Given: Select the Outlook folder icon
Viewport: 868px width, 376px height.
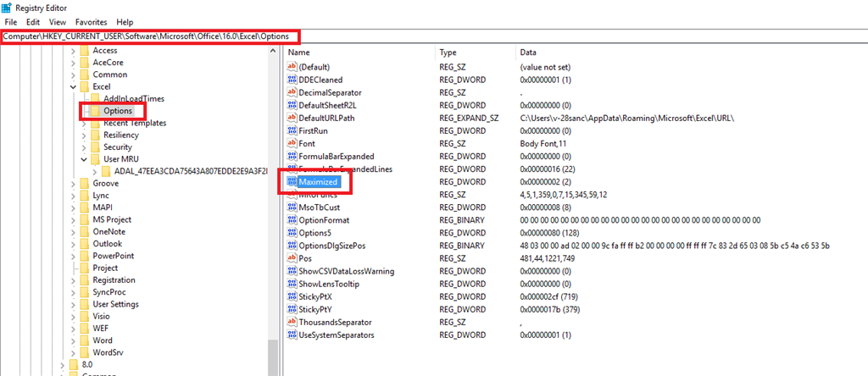Looking at the screenshot, I should coord(84,244).
